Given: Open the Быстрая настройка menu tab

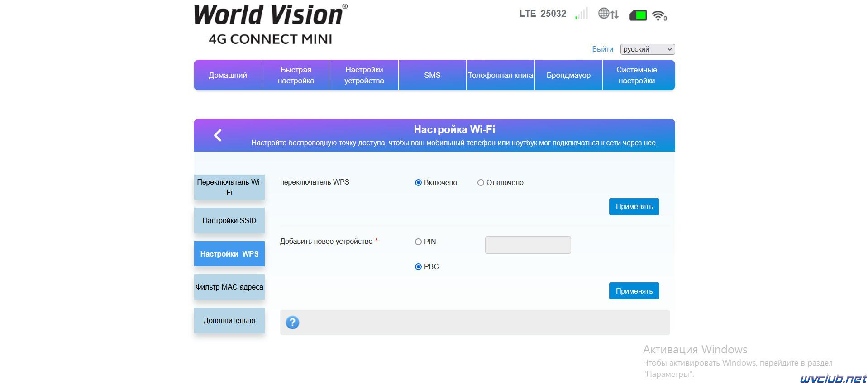Looking at the screenshot, I should click(x=296, y=75).
